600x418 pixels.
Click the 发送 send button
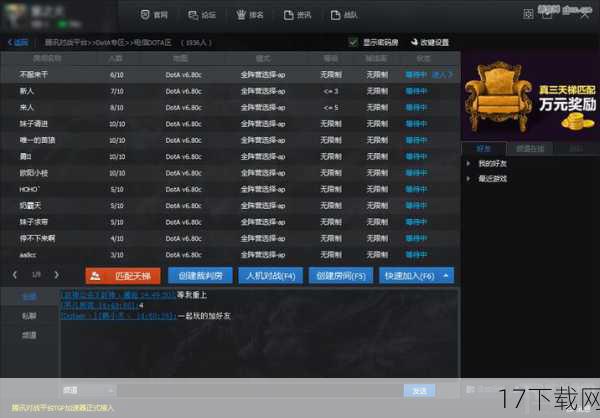point(419,390)
